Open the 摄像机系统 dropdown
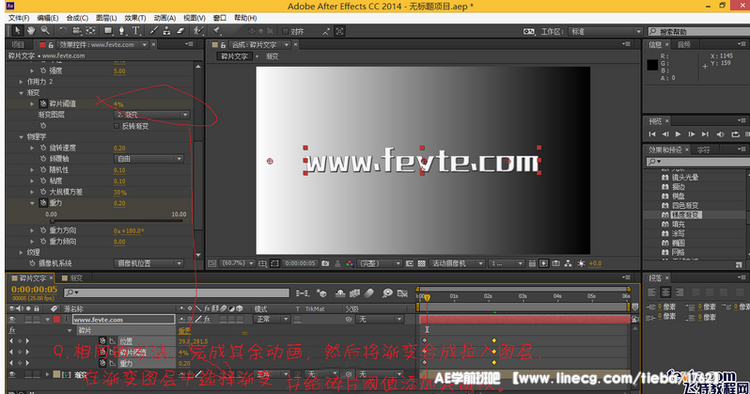Viewport: 750px width, 394px height. (149, 263)
